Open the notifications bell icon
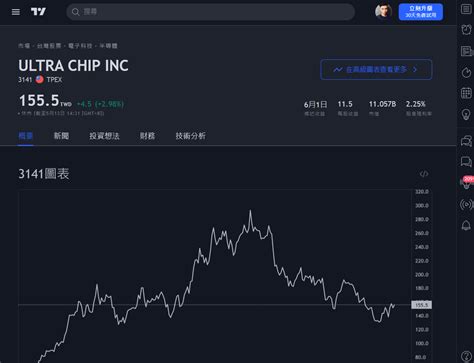Image resolution: width=474 pixels, height=363 pixels. [x=466, y=225]
